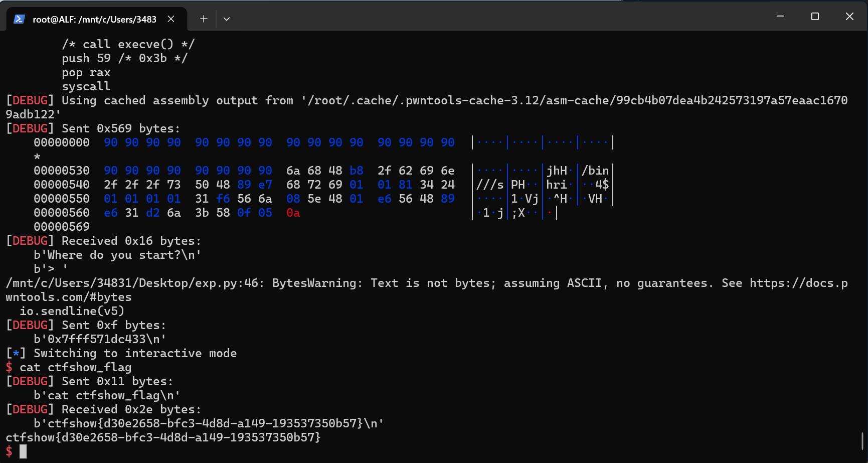Click the b'ctfshow{d30e2658...}\n' received bytes line
868x463 pixels.
point(209,423)
